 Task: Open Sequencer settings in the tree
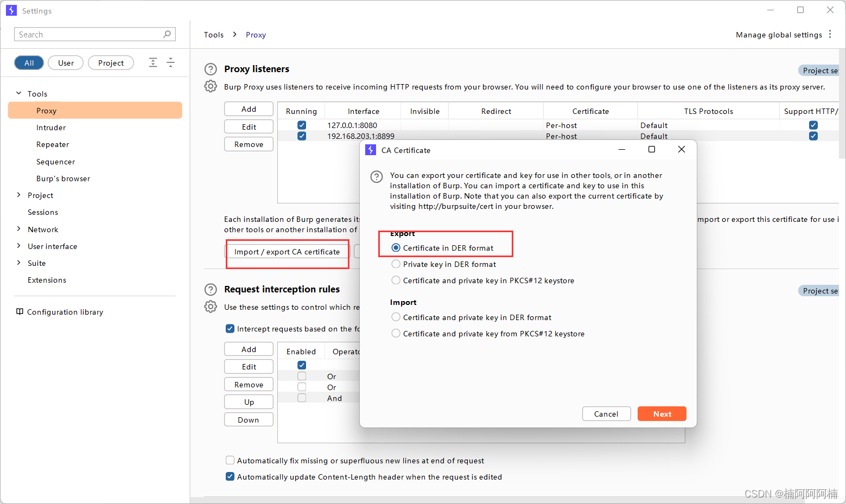point(55,162)
